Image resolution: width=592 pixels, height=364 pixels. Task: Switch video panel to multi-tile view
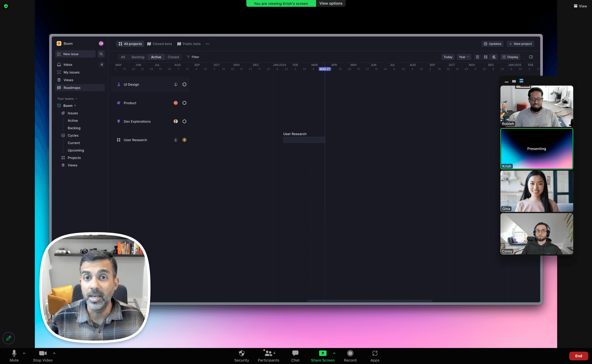(521, 81)
